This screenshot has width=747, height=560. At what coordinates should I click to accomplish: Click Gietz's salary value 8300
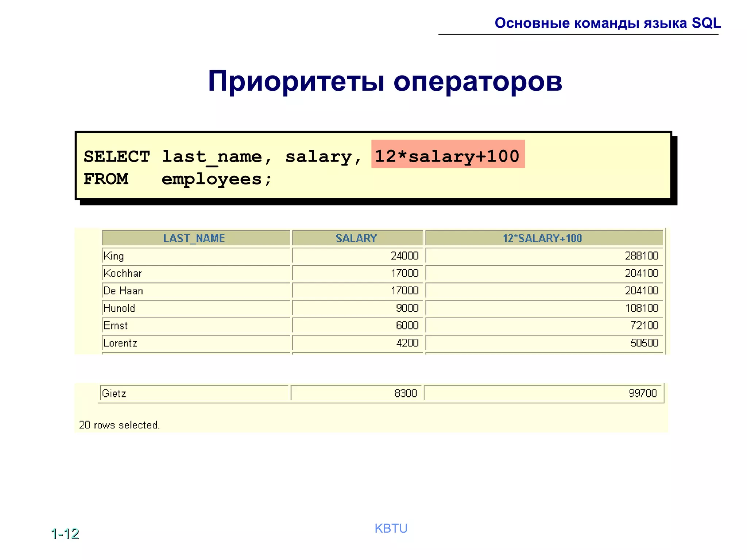tap(406, 393)
